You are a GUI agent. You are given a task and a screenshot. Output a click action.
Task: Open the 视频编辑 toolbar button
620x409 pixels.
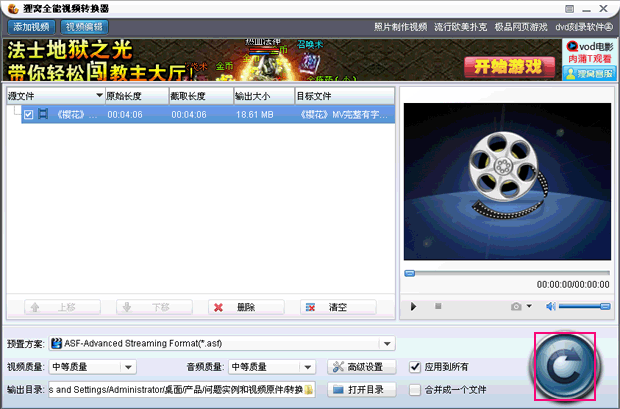pos(84,27)
